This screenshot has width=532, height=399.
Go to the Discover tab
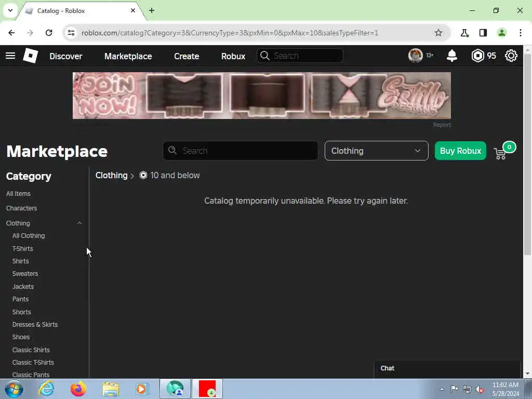click(66, 56)
